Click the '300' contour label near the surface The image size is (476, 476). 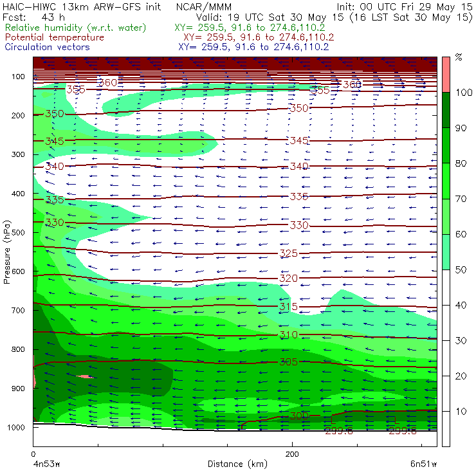click(299, 416)
